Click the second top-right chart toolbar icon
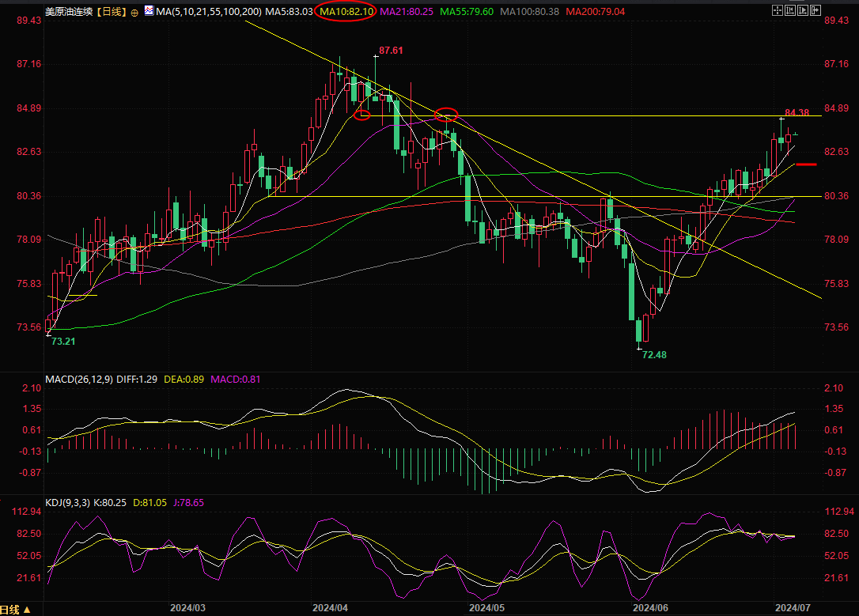Viewport: 859px width, 616px height. pos(792,11)
